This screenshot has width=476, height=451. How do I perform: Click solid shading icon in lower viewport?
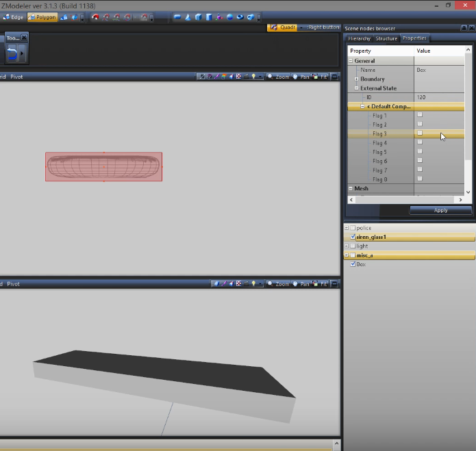(x=216, y=284)
